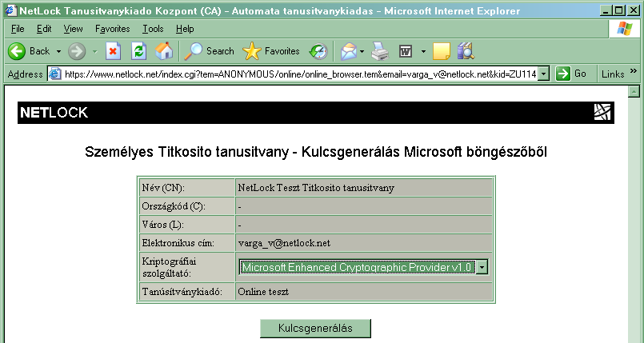Click the page heading 'Személyes Titkosito tanusitvany'
Image resolution: width=644 pixels, height=343 pixels.
187,152
